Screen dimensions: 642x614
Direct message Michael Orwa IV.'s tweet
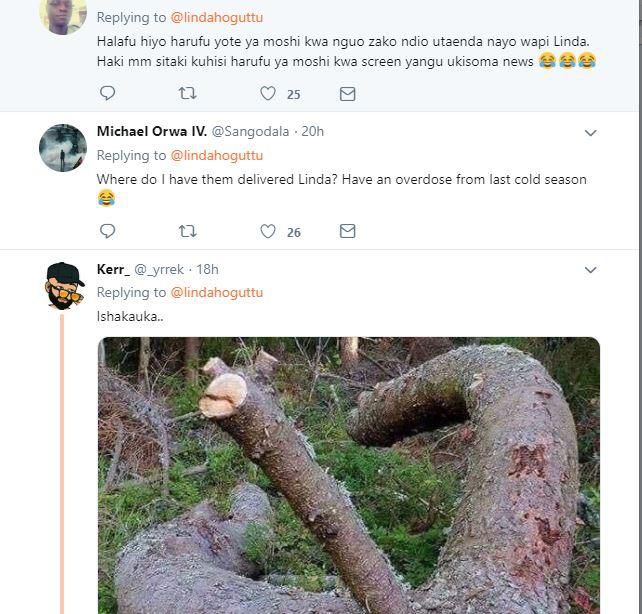347,231
